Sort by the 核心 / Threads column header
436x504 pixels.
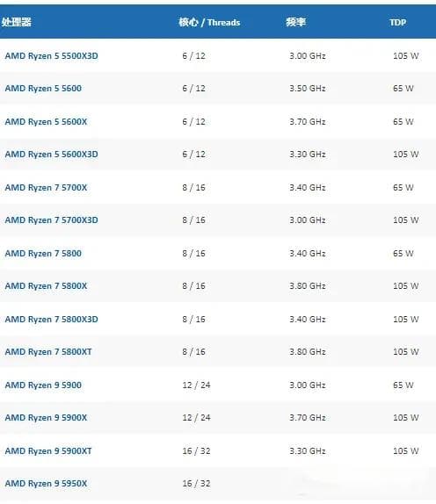(x=209, y=22)
